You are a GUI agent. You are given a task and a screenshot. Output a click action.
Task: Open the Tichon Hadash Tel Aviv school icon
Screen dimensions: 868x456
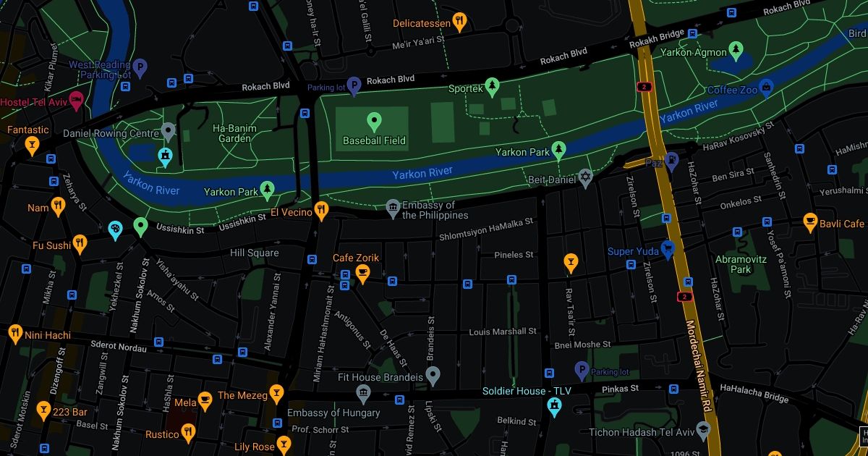(702, 431)
